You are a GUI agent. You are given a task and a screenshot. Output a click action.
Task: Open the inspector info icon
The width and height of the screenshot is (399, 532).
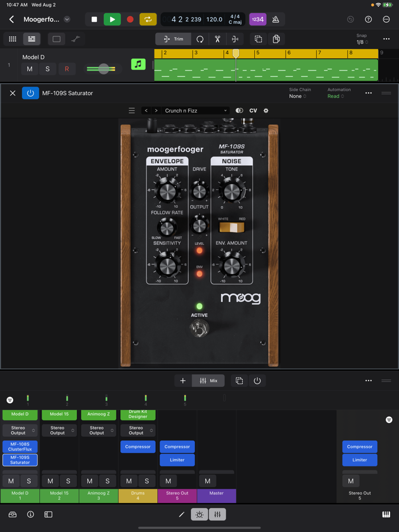(31, 514)
